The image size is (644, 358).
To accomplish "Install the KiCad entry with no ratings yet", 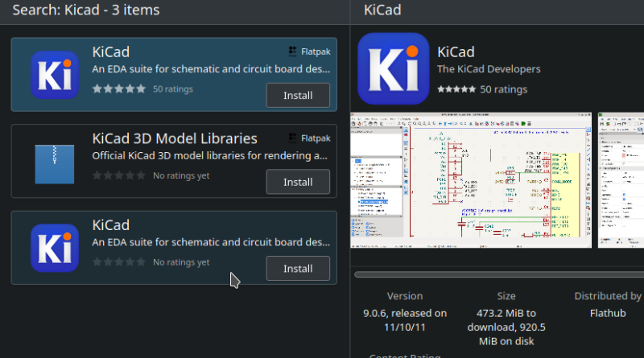I will click(298, 268).
